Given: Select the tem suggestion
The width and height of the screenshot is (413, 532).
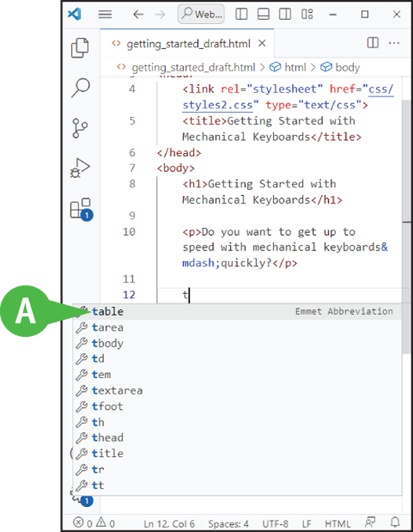Looking at the screenshot, I should click(237, 375).
